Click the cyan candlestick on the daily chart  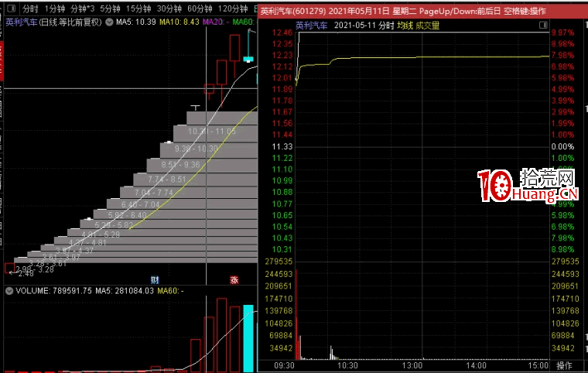(x=248, y=59)
